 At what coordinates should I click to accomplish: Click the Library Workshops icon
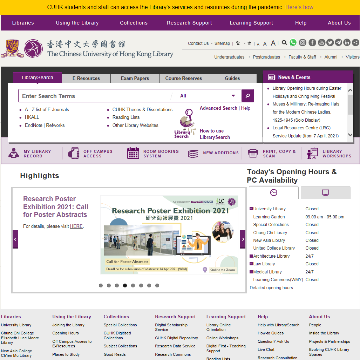312,153
